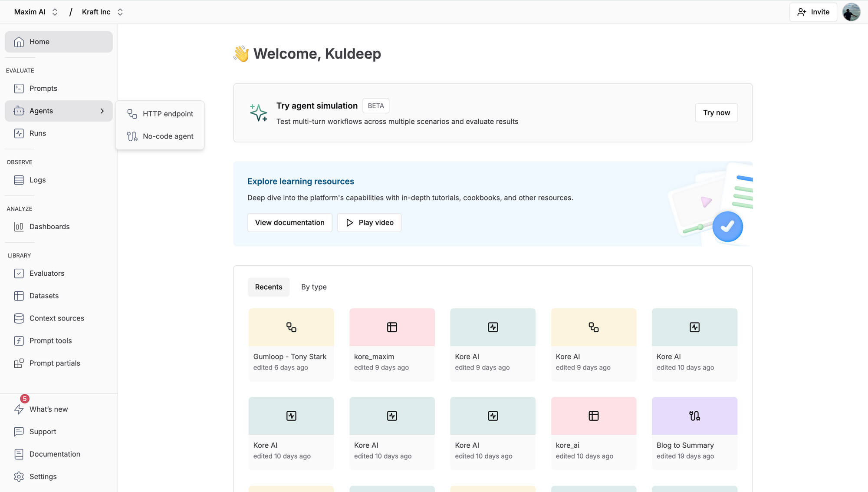Image resolution: width=868 pixels, height=492 pixels.
Task: Click the View documentation button
Action: tap(289, 223)
